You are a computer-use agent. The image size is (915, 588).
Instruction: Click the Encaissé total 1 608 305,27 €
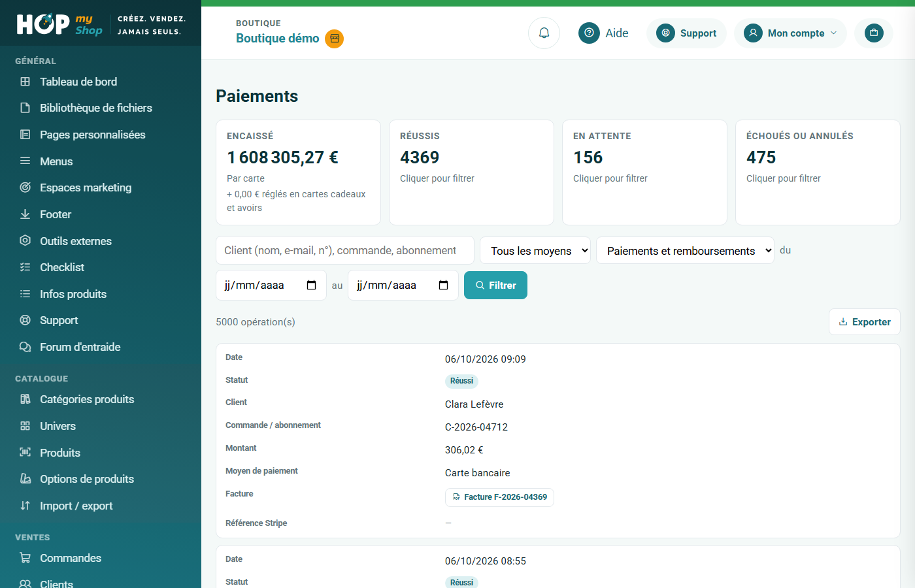282,157
